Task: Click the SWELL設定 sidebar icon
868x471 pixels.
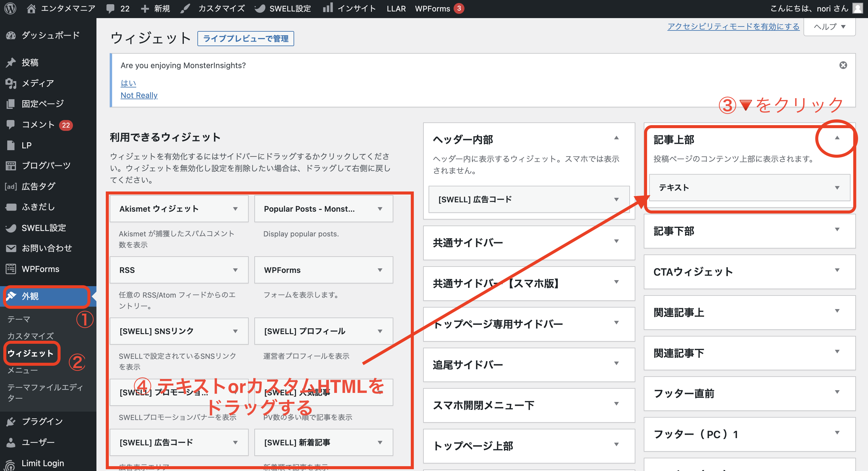Action: click(x=11, y=228)
